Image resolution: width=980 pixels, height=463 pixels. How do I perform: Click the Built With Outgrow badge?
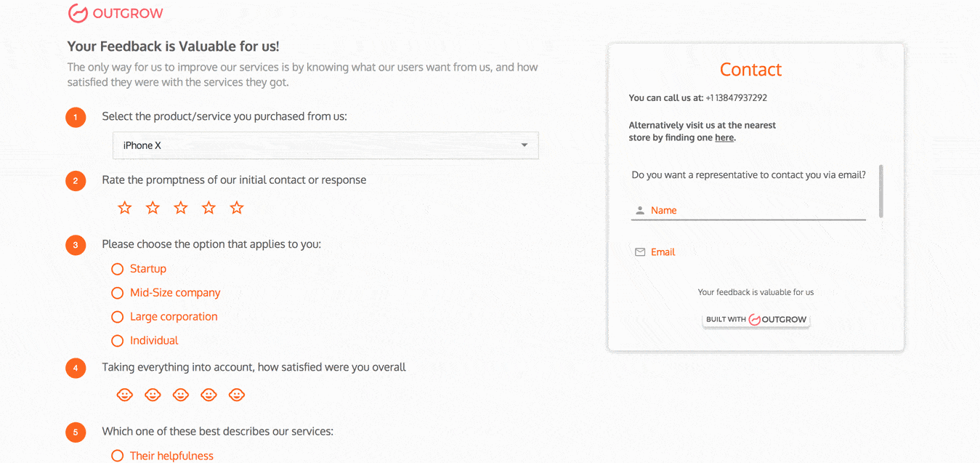pos(756,319)
